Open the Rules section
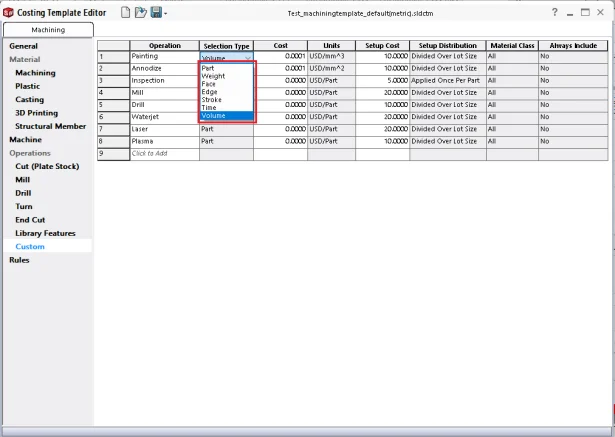Image resolution: width=615 pixels, height=437 pixels. (x=19, y=260)
